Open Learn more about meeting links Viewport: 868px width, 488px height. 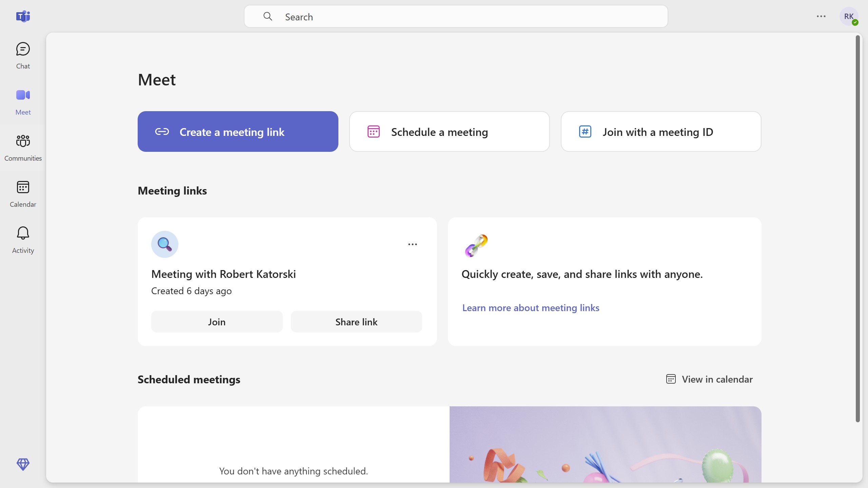pyautogui.click(x=531, y=308)
